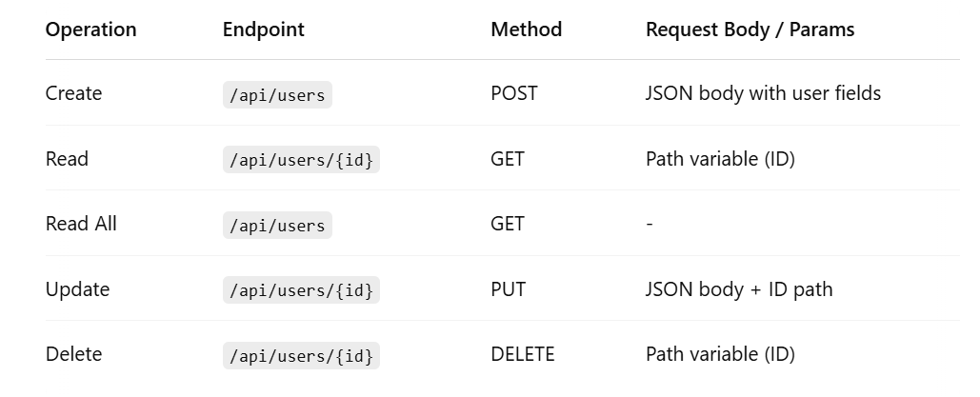980x397 pixels.
Task: Select the Read All operation cell
Action: [x=81, y=224]
